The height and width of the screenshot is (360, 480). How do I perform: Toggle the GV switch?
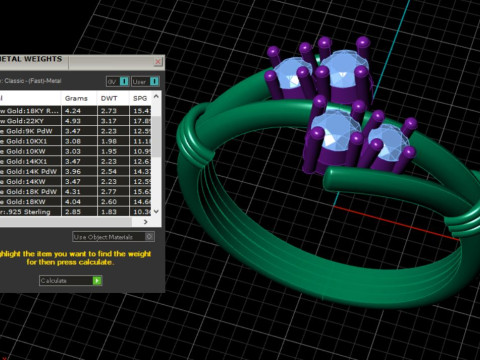(x=117, y=81)
